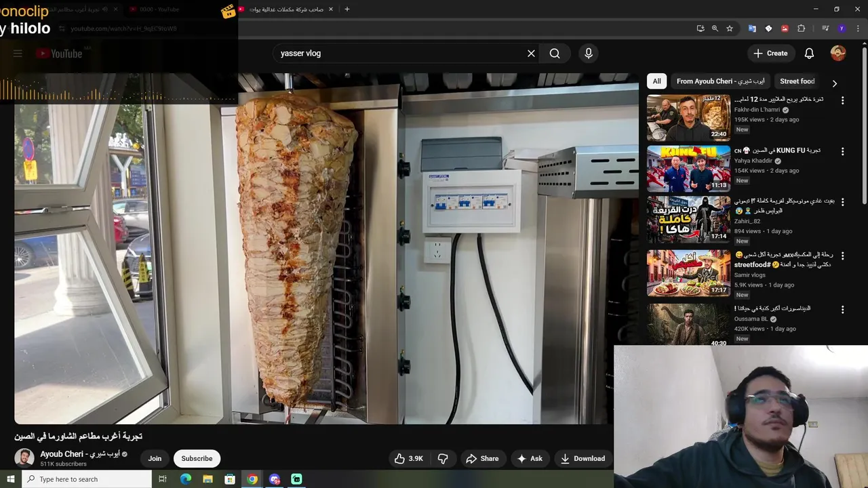The width and height of the screenshot is (868, 488).
Task: Open Microsoft Store from the taskbar
Action: click(230, 479)
